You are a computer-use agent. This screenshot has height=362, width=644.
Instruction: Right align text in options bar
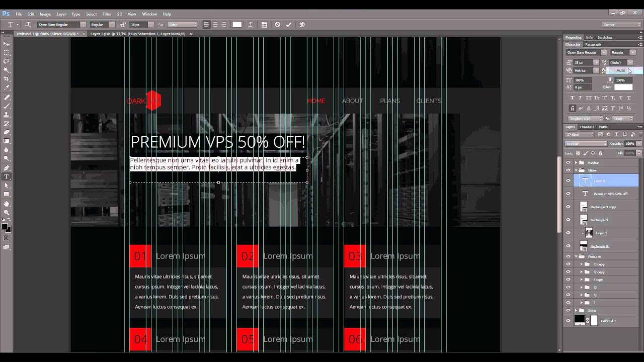click(224, 24)
